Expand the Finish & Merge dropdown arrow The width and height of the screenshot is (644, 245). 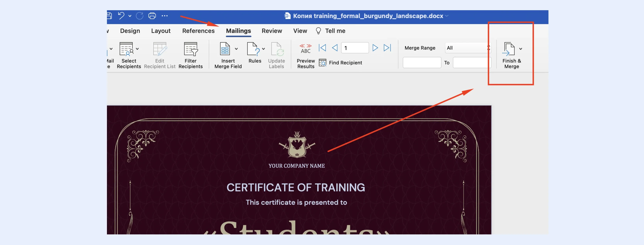click(x=521, y=49)
